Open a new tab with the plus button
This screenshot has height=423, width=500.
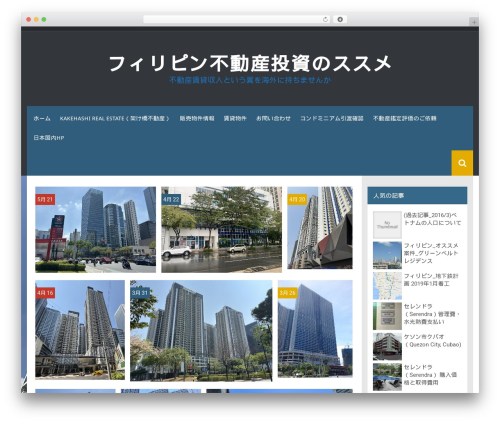tap(474, 22)
